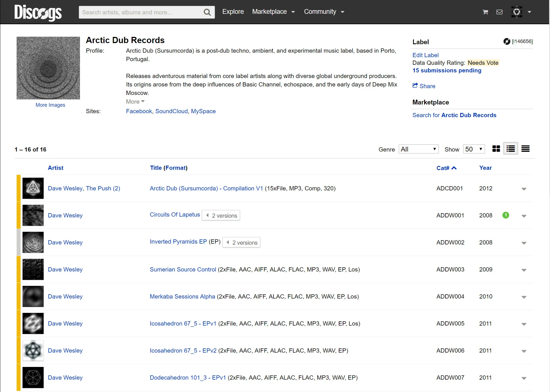The height and width of the screenshot is (392, 550).
Task: Click the Arctic Dub Records label image
Action: click(x=48, y=68)
